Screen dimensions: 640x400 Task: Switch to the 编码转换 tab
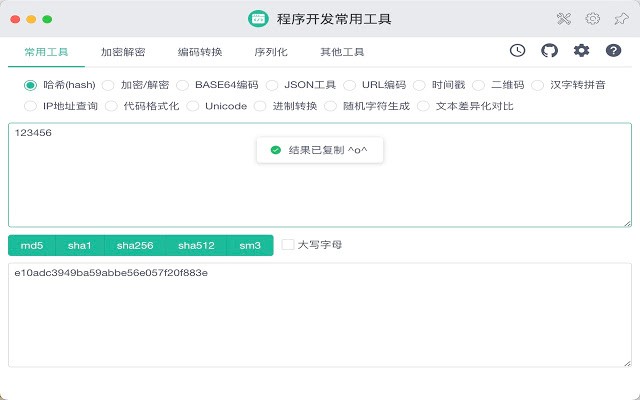tap(200, 52)
